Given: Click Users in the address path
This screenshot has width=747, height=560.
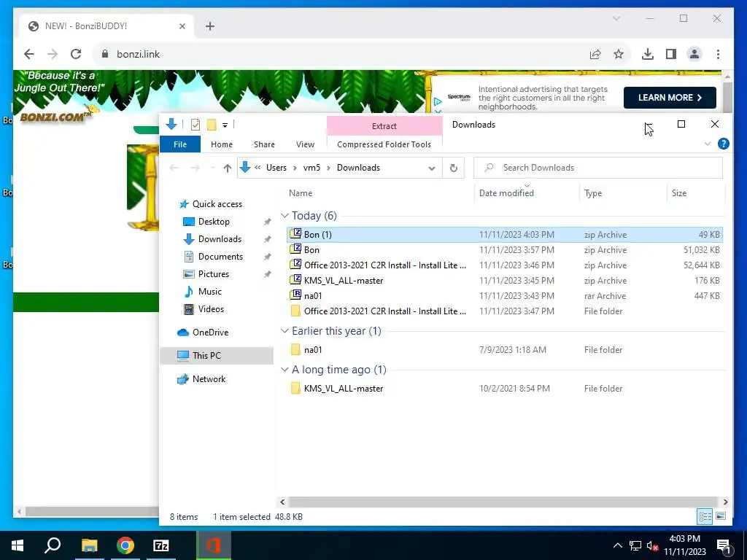Looking at the screenshot, I should (276, 168).
